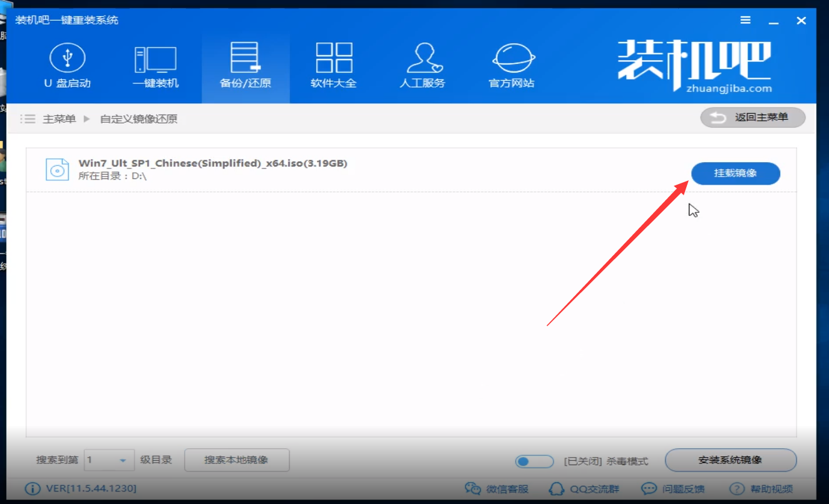Open the hamburger menu in the title bar
Screen dimensions: 829x504
(745, 19)
